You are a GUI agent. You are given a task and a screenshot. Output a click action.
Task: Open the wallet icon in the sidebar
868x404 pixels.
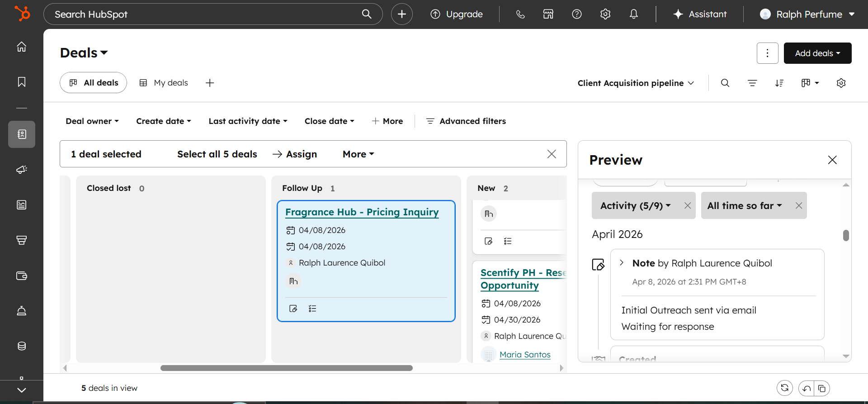pyautogui.click(x=22, y=276)
